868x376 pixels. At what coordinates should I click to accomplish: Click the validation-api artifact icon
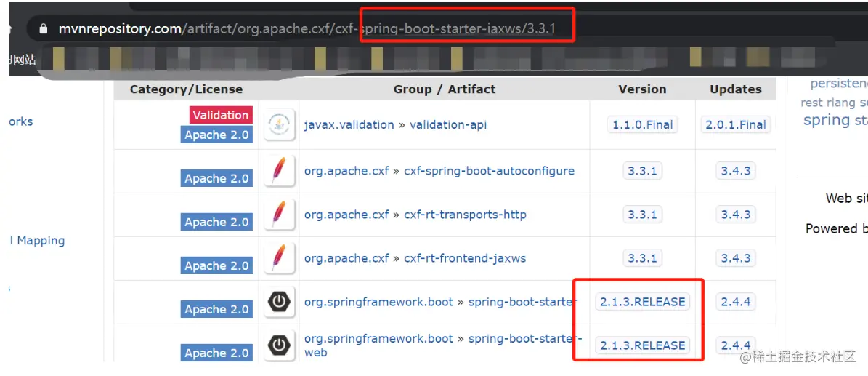278,125
